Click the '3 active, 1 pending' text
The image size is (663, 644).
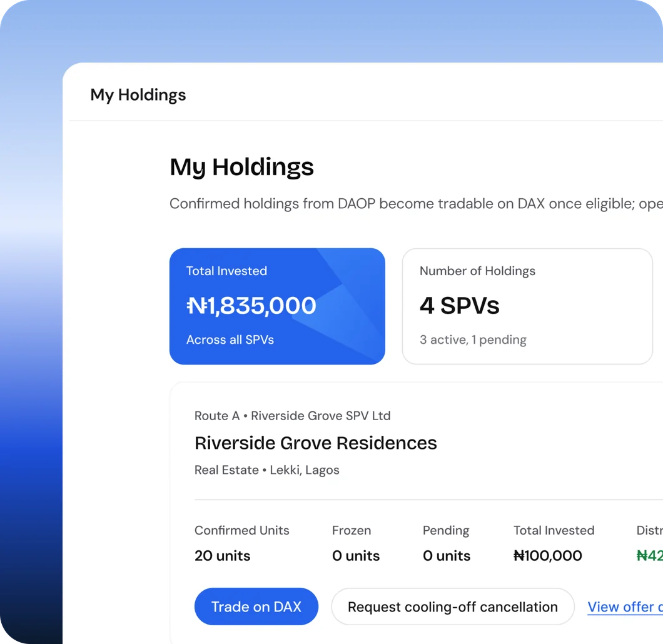pyautogui.click(x=473, y=340)
